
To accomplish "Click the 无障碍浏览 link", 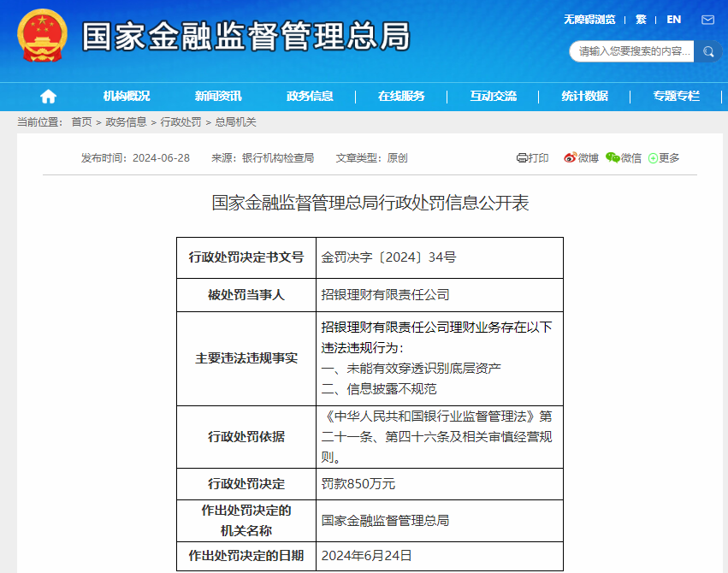I will point(589,20).
